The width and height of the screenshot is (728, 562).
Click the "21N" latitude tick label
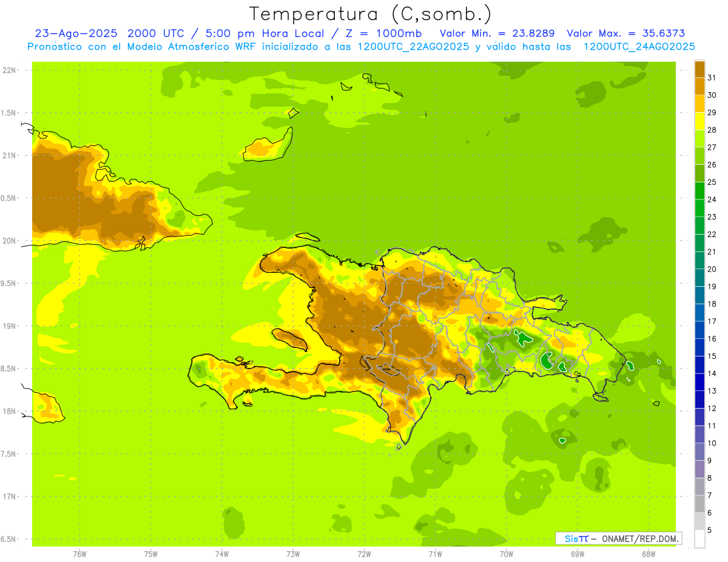pos(10,155)
